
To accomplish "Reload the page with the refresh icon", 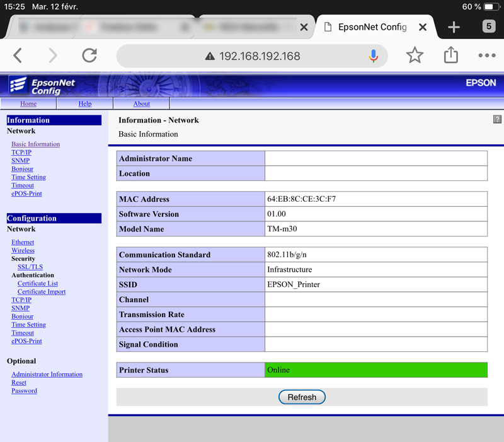I will tap(89, 55).
